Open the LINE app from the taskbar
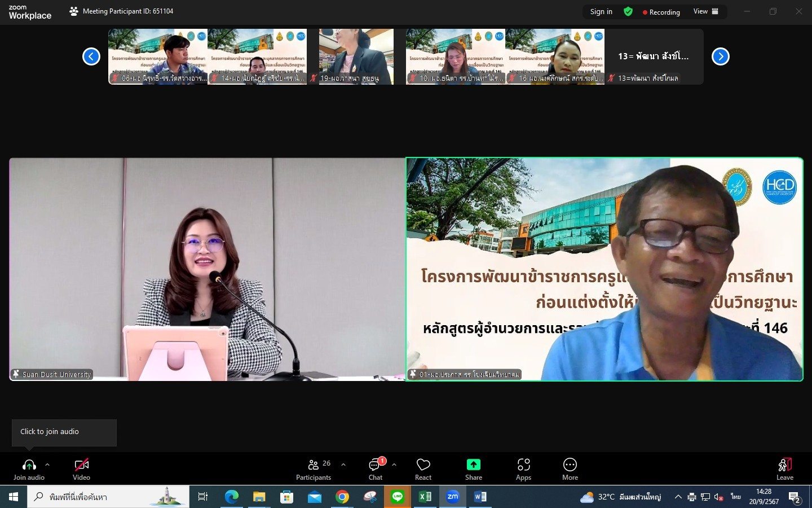812x508 pixels. click(x=398, y=497)
